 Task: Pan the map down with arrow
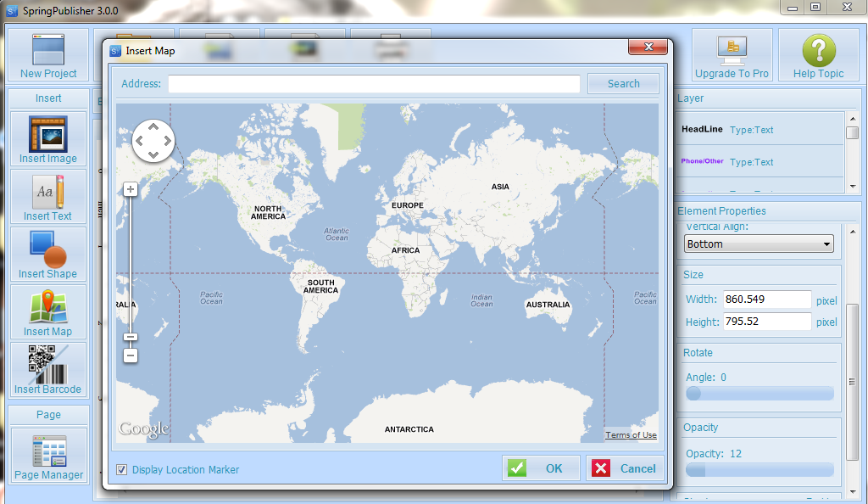click(153, 154)
